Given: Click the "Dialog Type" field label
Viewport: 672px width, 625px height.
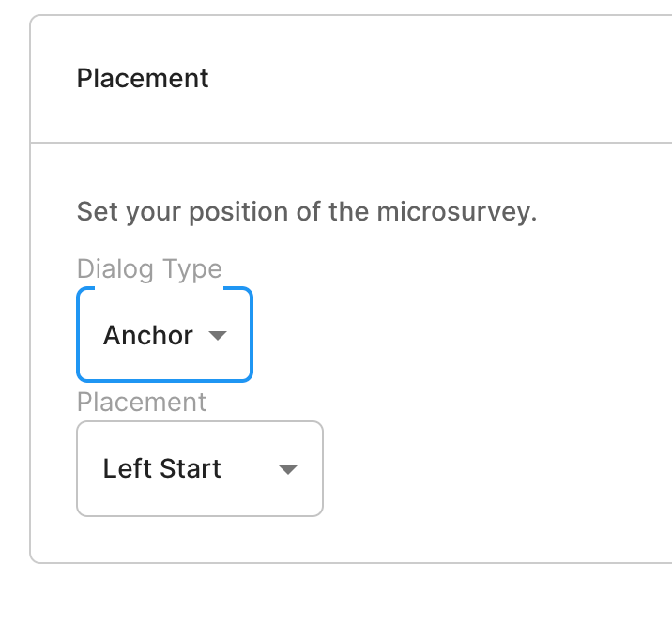Looking at the screenshot, I should click(x=149, y=269).
